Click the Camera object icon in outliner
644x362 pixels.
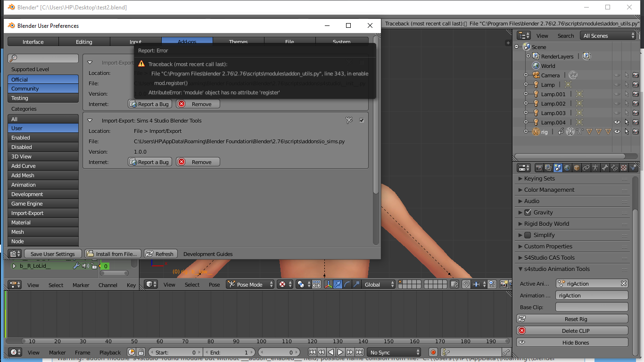pyautogui.click(x=536, y=75)
